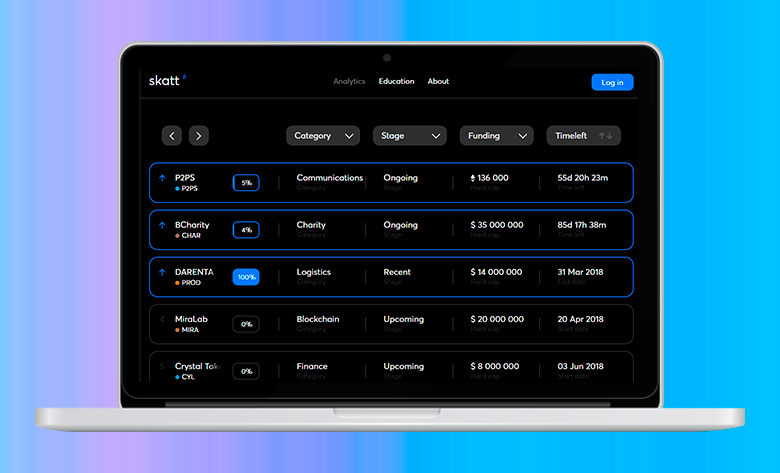Select the MiraLab Blockchain row
The width and height of the screenshot is (780, 473).
pos(390,324)
